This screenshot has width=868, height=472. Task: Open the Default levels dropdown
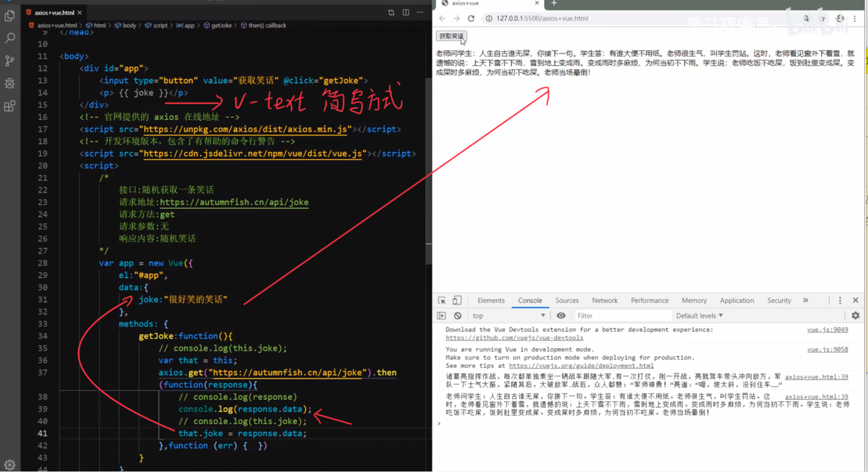pyautogui.click(x=699, y=316)
